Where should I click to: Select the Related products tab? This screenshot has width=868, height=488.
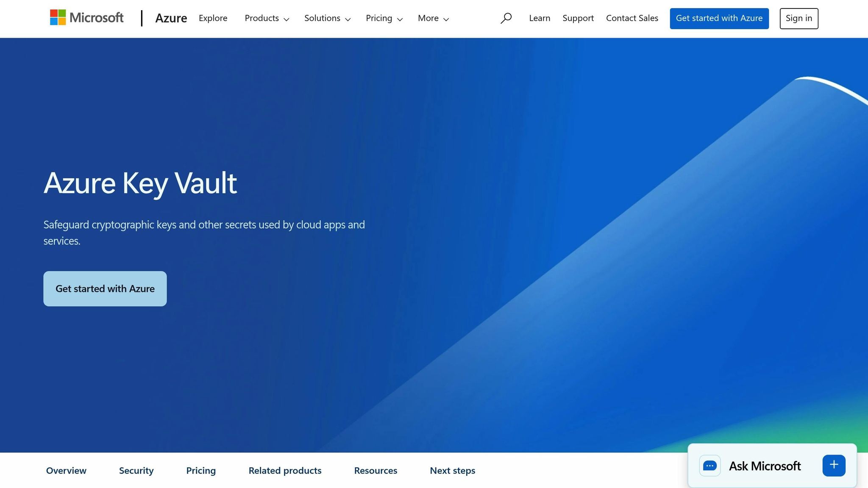(x=285, y=470)
